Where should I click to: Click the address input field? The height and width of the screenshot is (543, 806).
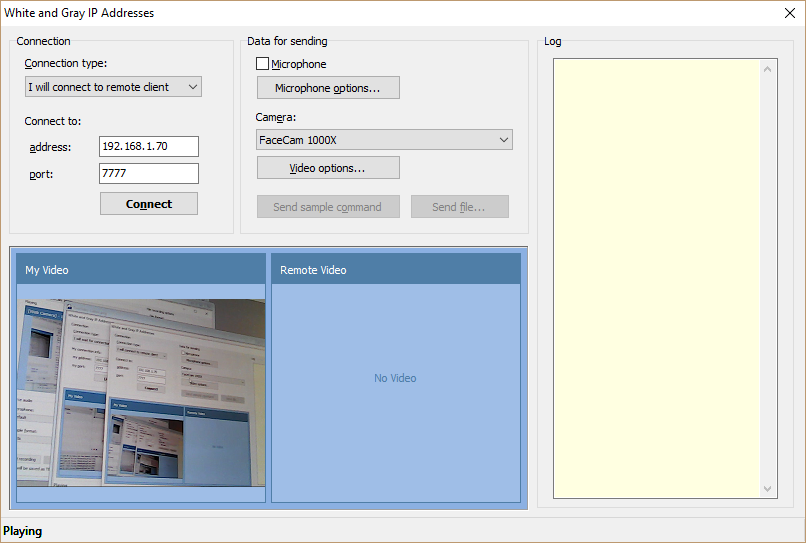point(149,147)
